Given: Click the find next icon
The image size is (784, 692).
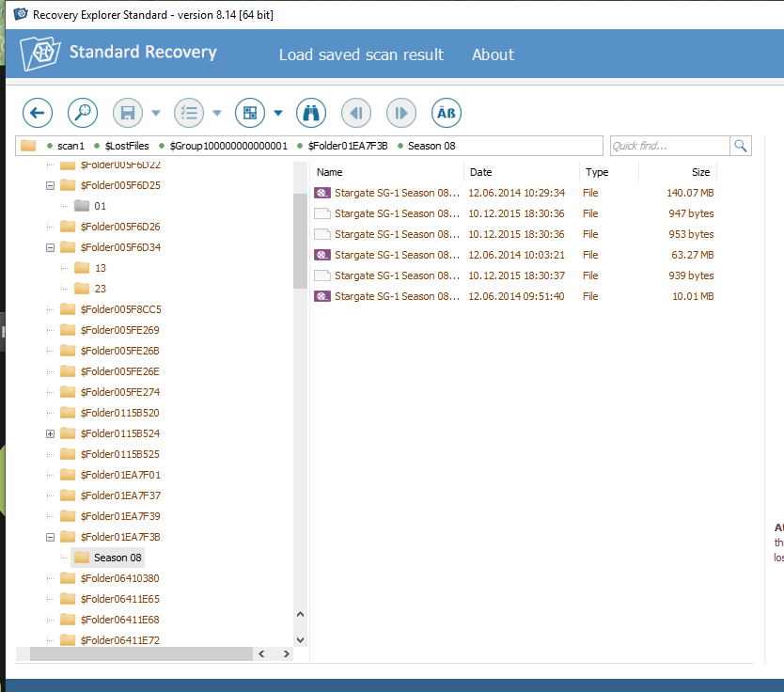Looking at the screenshot, I should 401,113.
